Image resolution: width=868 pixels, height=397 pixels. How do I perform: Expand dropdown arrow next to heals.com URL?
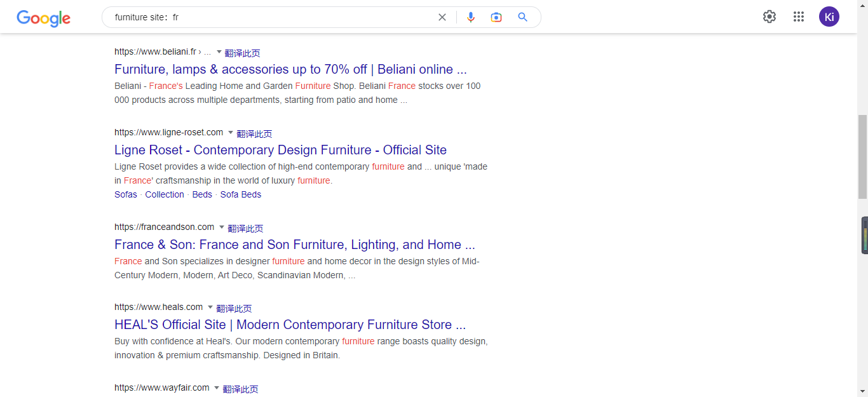210,307
